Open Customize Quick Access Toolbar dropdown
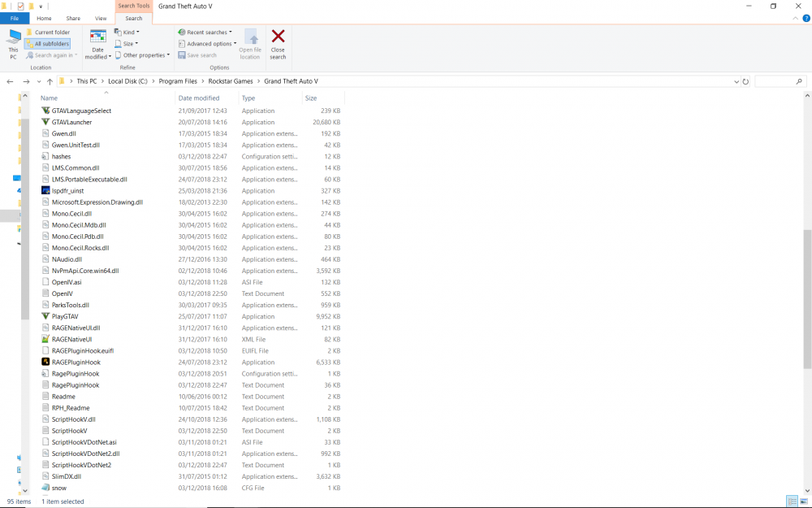The image size is (812, 508). click(x=41, y=7)
